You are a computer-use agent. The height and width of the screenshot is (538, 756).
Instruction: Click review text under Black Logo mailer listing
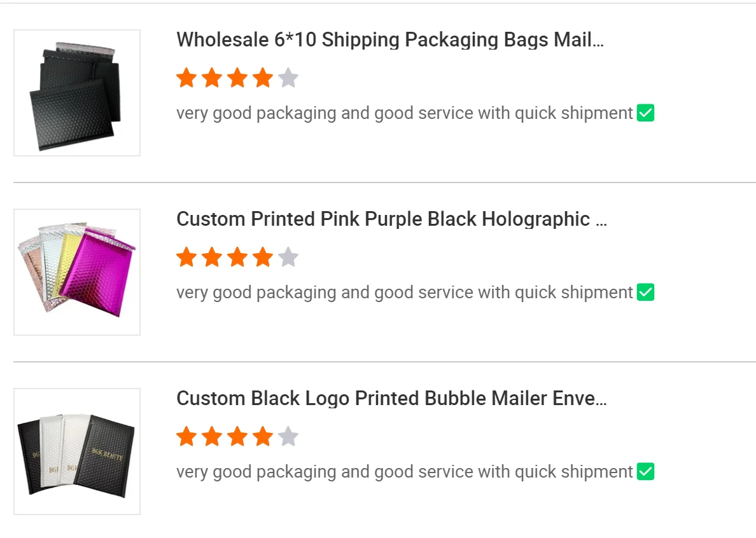pos(404,472)
